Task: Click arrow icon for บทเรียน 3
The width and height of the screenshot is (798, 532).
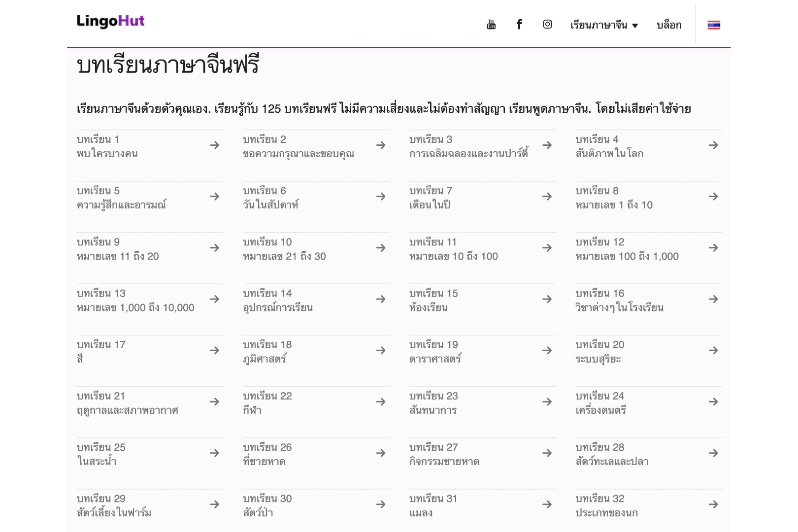Action: click(547, 145)
